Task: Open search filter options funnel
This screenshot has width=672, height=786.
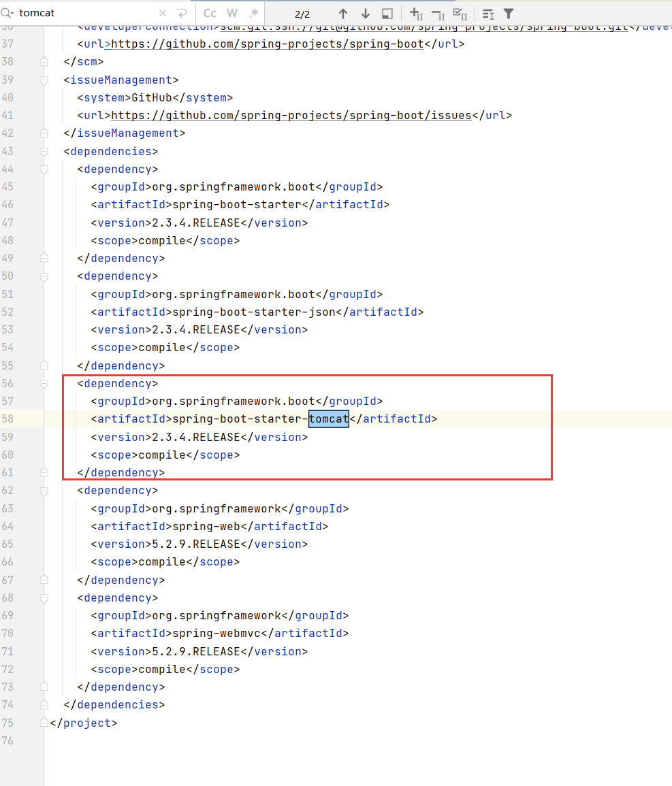Action: point(509,14)
